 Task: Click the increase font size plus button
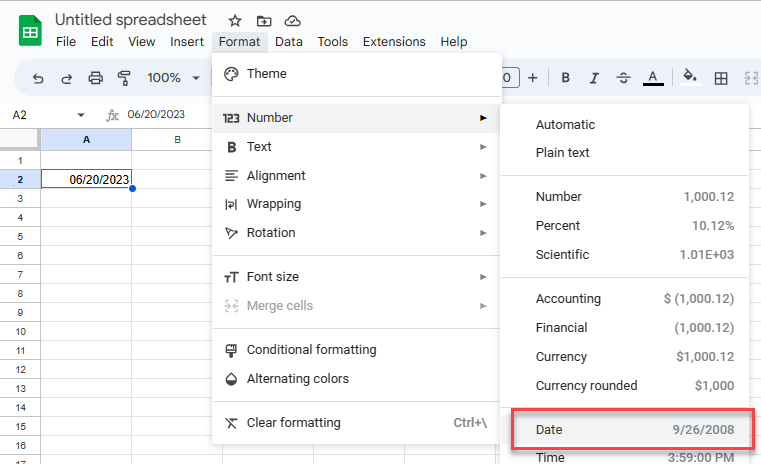coord(533,78)
